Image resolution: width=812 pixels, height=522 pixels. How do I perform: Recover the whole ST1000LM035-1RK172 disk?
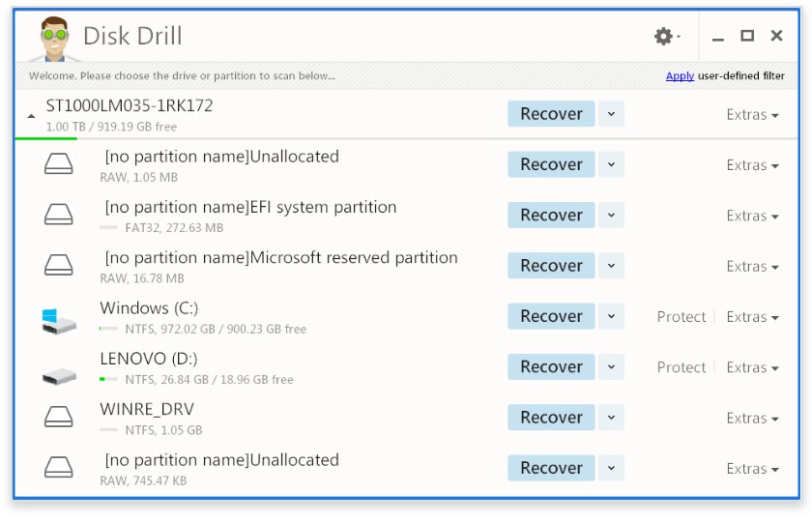pyautogui.click(x=551, y=114)
